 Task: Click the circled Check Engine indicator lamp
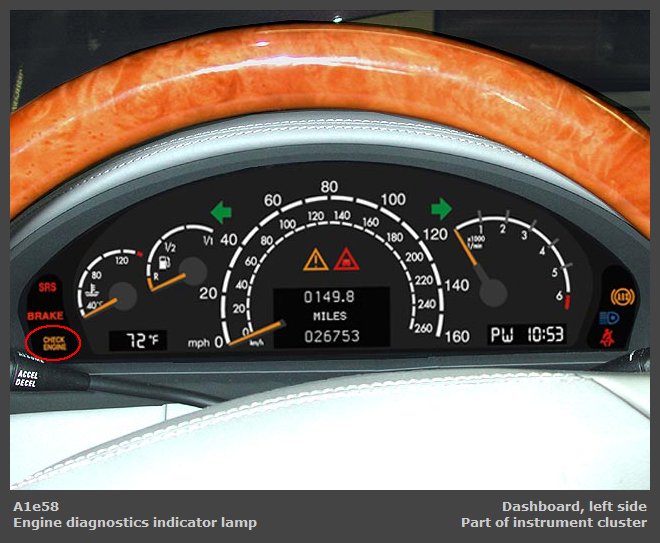coord(53,343)
